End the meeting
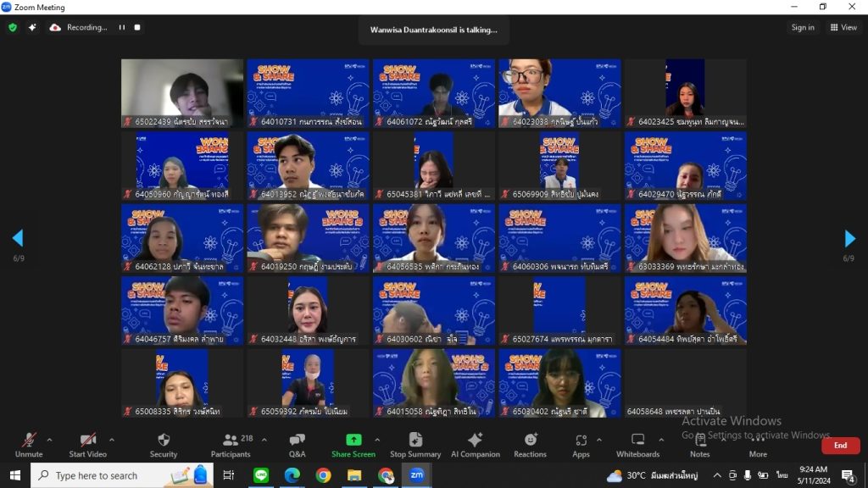Screen dimensions: 868x488 pyautogui.click(x=840, y=446)
